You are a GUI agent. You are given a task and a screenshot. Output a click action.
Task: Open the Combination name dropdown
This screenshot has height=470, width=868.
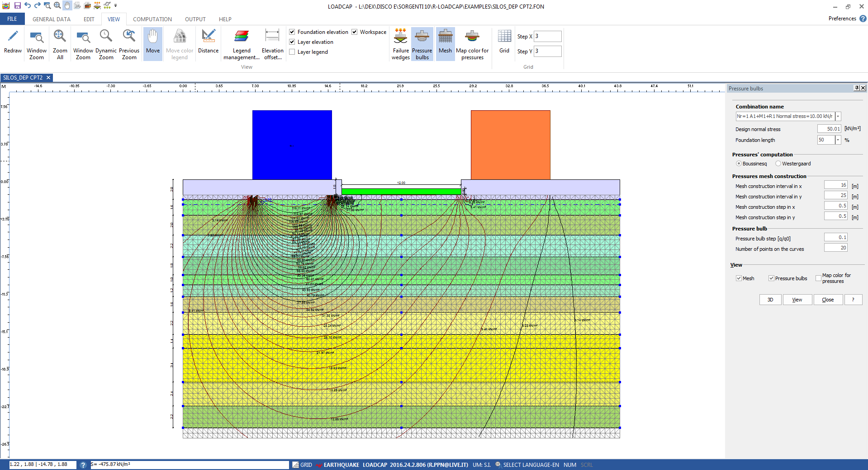838,117
